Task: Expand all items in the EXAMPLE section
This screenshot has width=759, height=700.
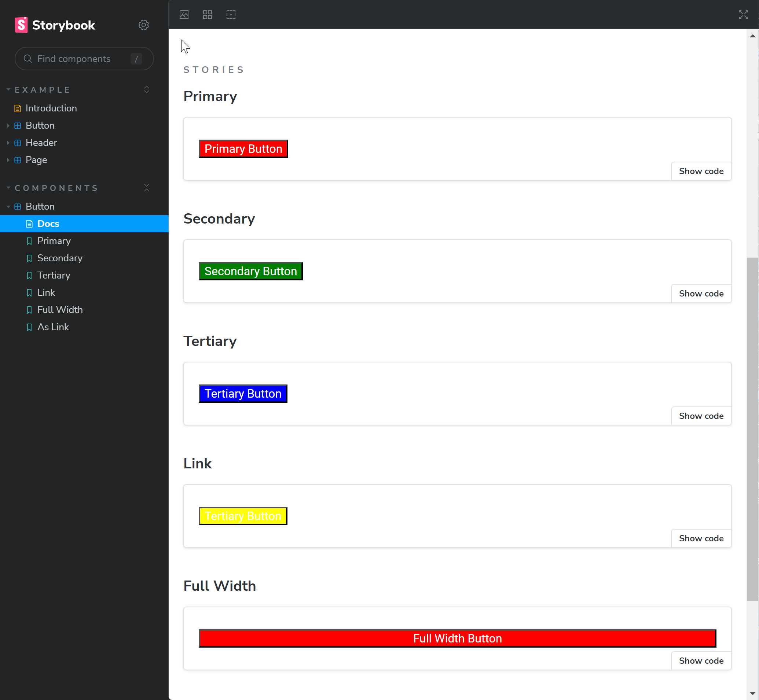Action: click(x=147, y=90)
